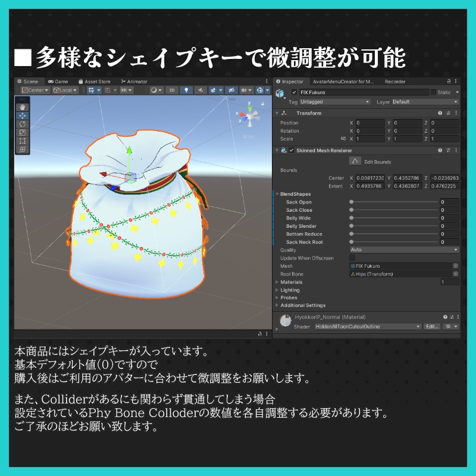This screenshot has width=476, height=476.
Task: Toggle 2D view mode in the Scene toolbar
Action: coord(171,90)
